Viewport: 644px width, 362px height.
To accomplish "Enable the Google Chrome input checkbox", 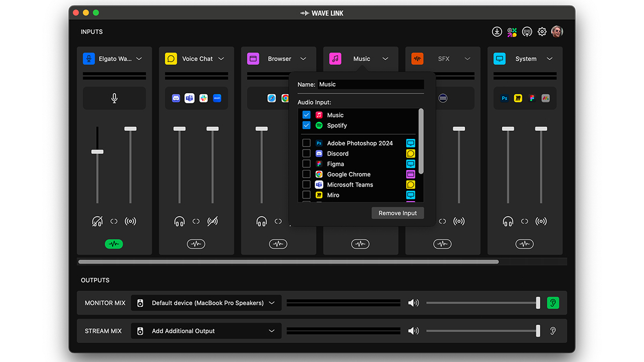I will [x=306, y=174].
